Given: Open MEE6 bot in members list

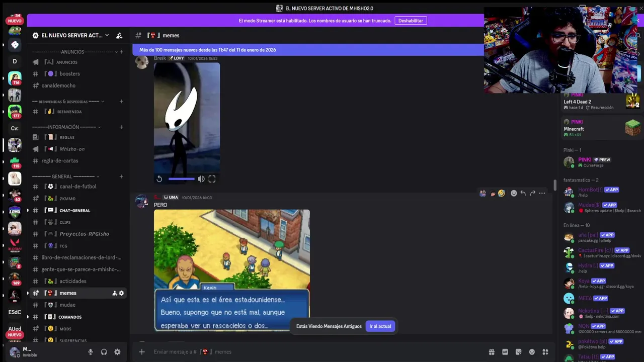Looking at the screenshot, I should [601, 298].
